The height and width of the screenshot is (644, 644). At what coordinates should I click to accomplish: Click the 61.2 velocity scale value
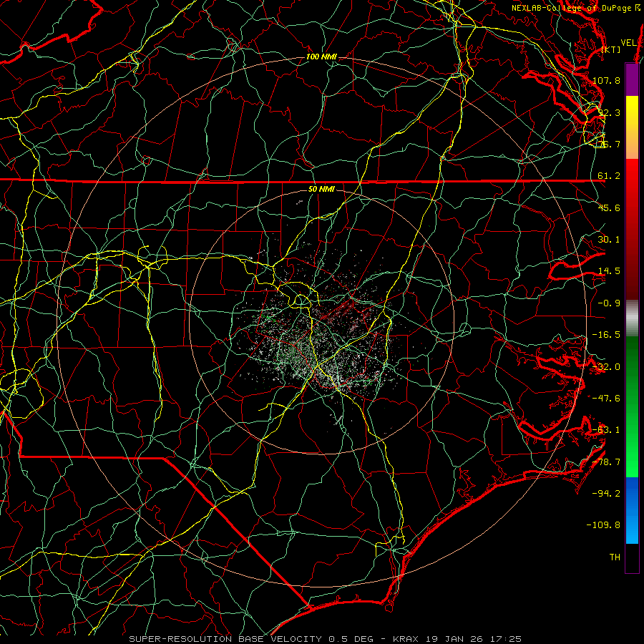tap(609, 176)
